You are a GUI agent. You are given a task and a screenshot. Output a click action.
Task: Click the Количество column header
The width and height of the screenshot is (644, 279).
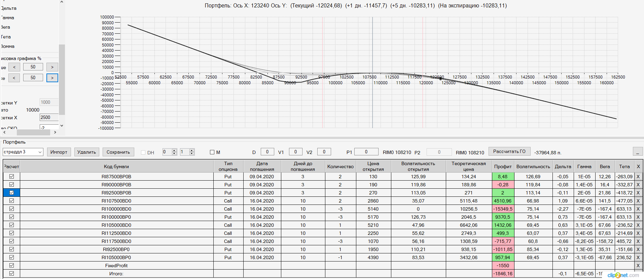pos(341,166)
